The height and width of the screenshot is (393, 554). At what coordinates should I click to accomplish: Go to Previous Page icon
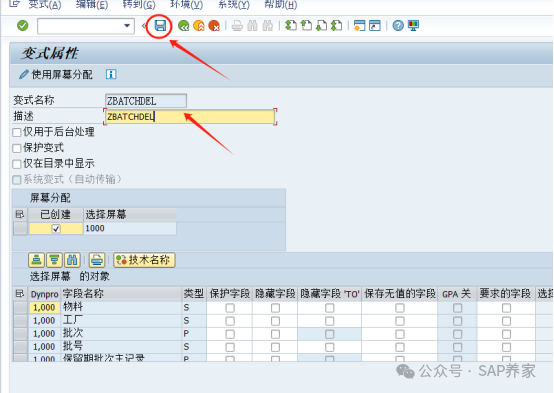pos(306,25)
